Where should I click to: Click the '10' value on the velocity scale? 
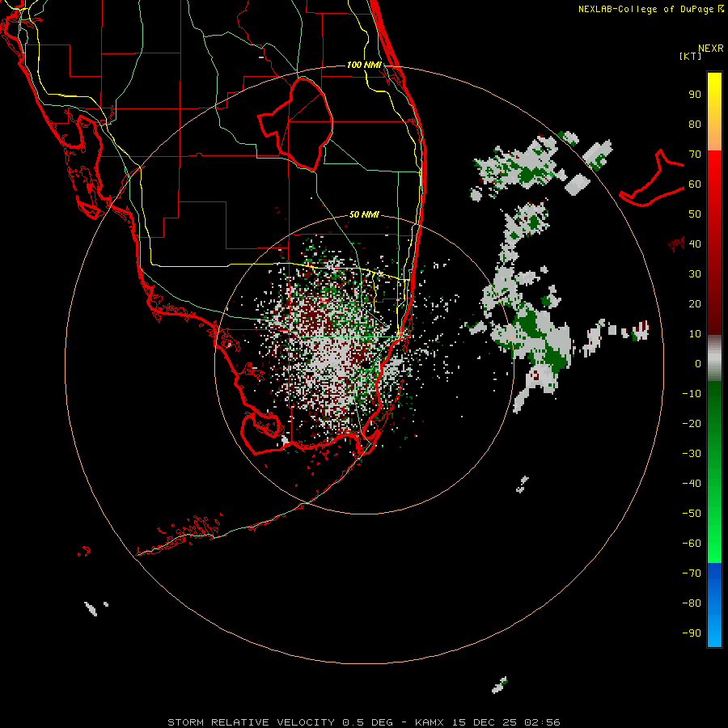695,334
